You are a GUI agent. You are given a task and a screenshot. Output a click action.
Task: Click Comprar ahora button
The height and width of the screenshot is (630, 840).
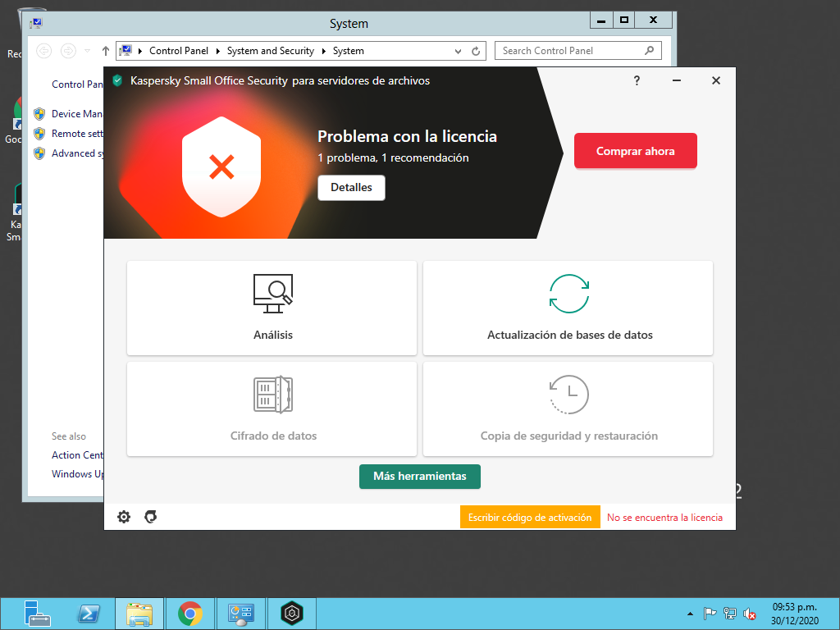[x=636, y=151]
